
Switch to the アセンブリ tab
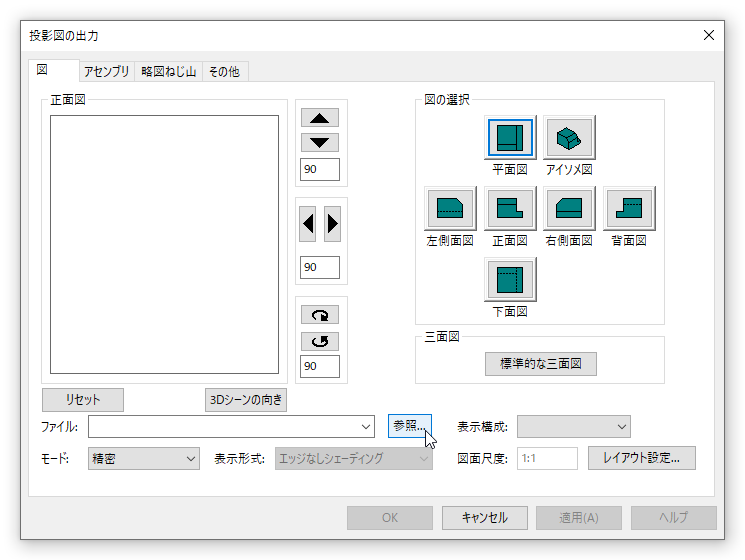click(106, 72)
